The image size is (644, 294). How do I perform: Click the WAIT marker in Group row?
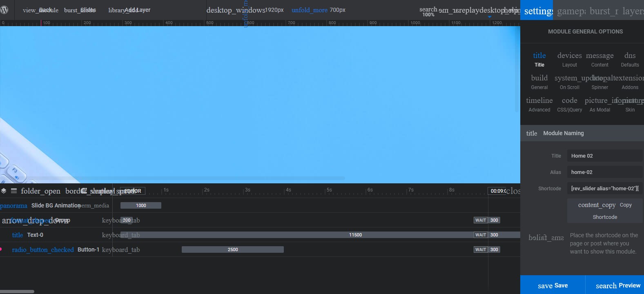[481, 220]
